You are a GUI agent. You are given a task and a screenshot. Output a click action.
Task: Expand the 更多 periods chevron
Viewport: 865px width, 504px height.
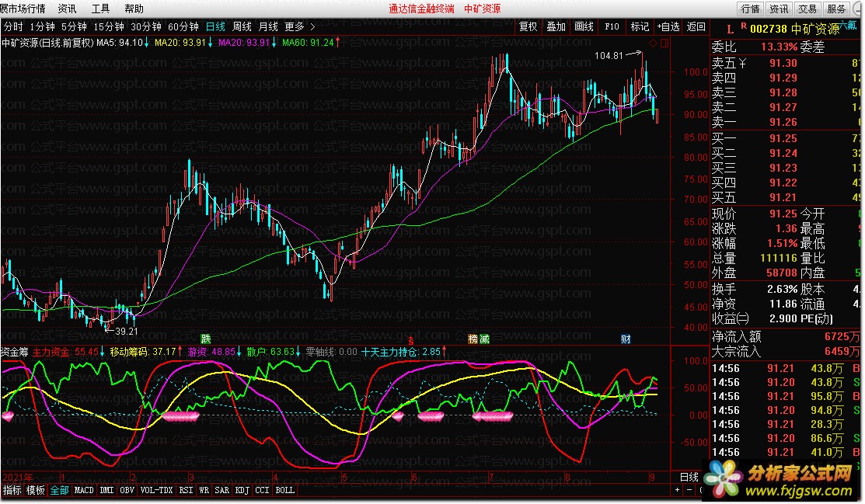pos(312,26)
